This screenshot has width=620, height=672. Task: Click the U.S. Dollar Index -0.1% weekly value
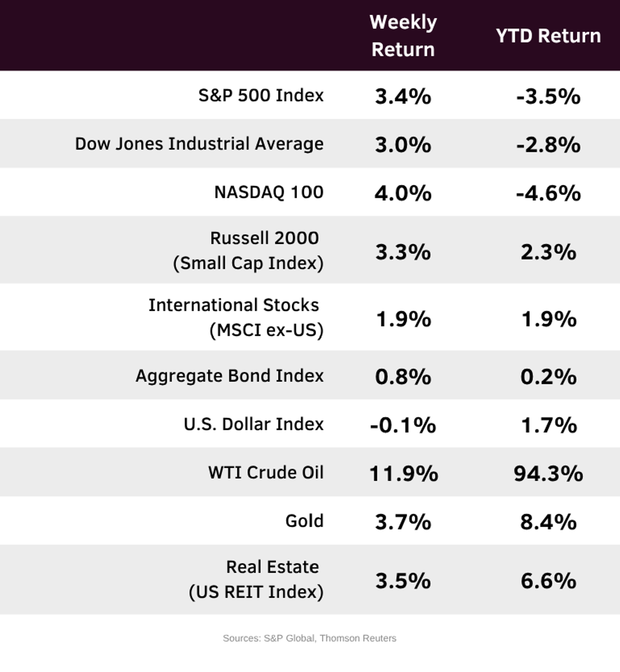pos(403,425)
